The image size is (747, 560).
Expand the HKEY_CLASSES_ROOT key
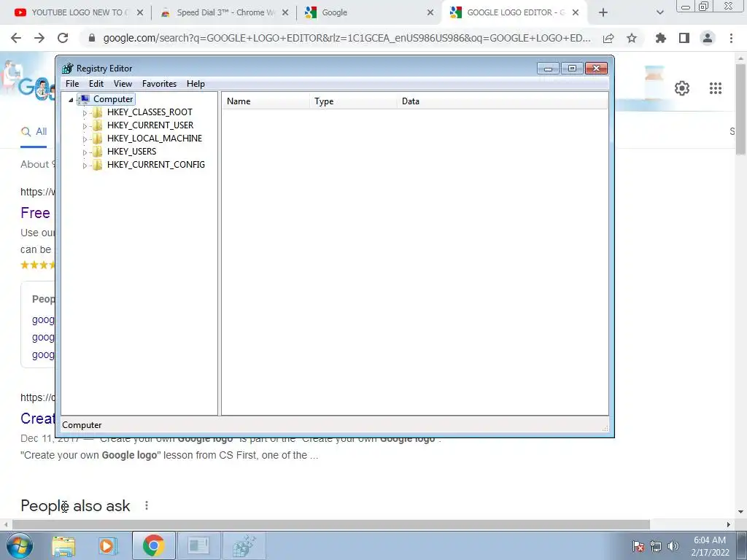click(85, 113)
